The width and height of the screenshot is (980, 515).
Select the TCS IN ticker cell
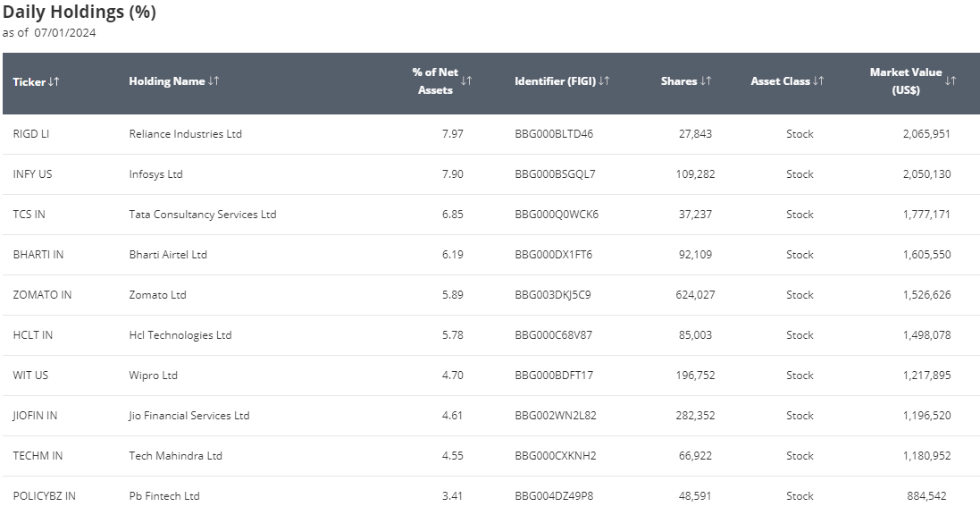point(29,214)
